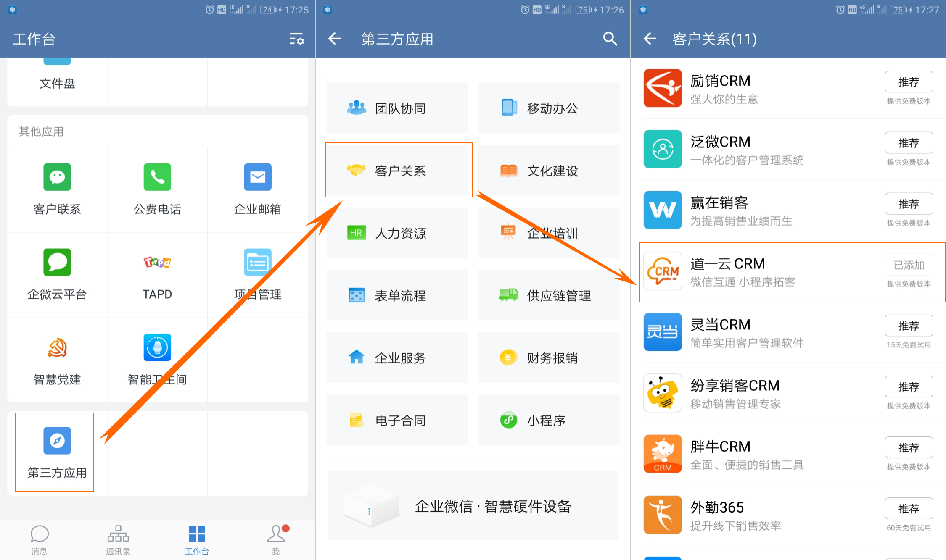The height and width of the screenshot is (560, 946).
Task: Open the 客户关系 category
Action: (x=397, y=170)
